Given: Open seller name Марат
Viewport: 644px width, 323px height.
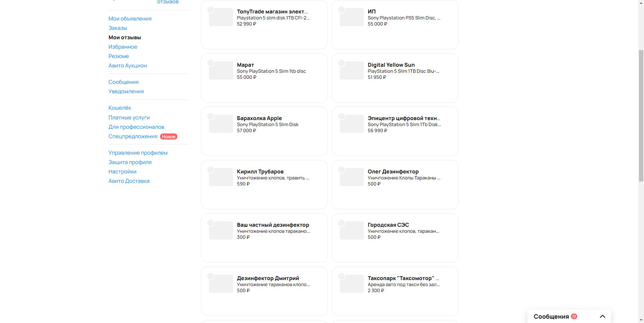Looking at the screenshot, I should [246, 65].
